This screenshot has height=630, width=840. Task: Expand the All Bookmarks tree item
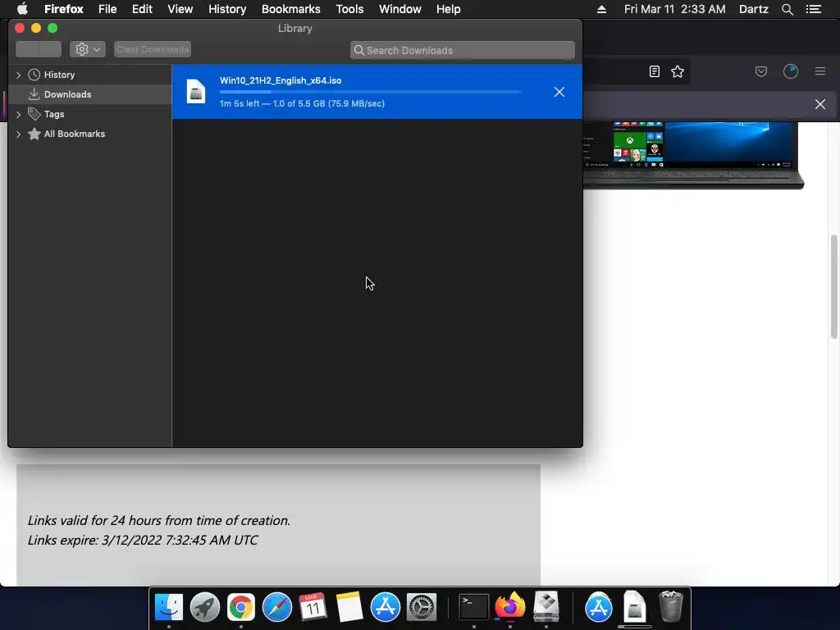point(19,134)
